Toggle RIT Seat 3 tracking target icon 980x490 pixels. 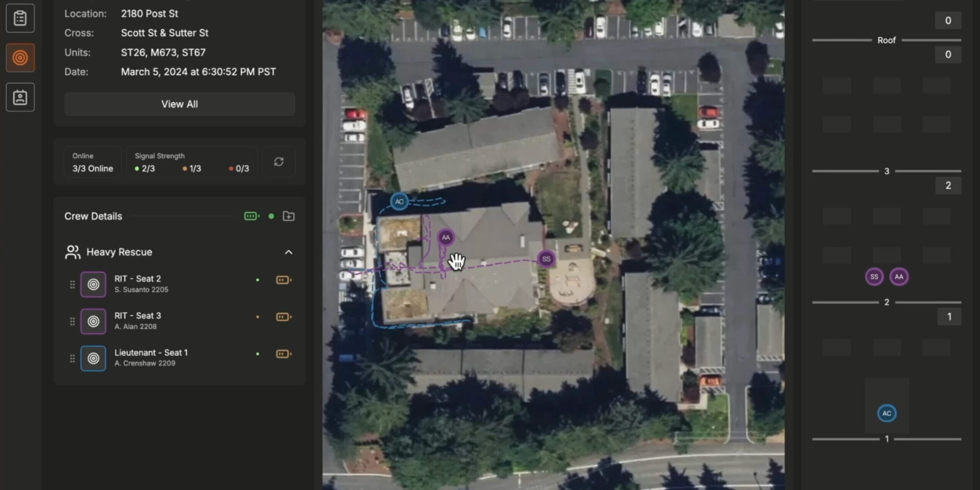point(93,322)
